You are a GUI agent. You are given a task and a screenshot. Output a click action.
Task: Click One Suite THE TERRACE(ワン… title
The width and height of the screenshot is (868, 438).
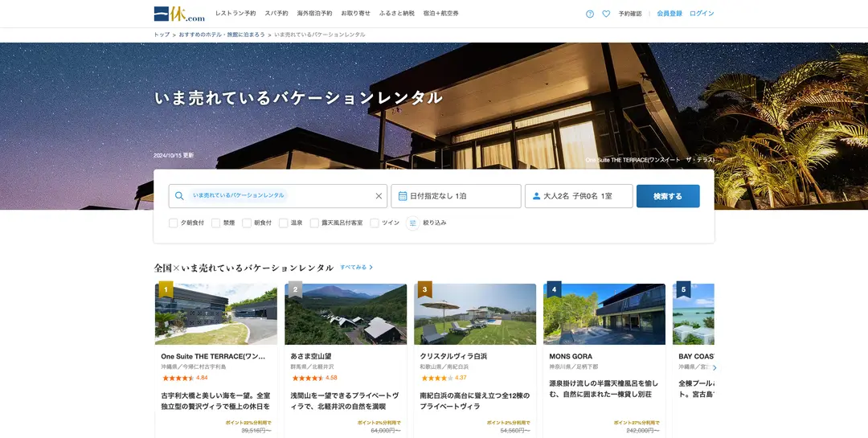213,357
